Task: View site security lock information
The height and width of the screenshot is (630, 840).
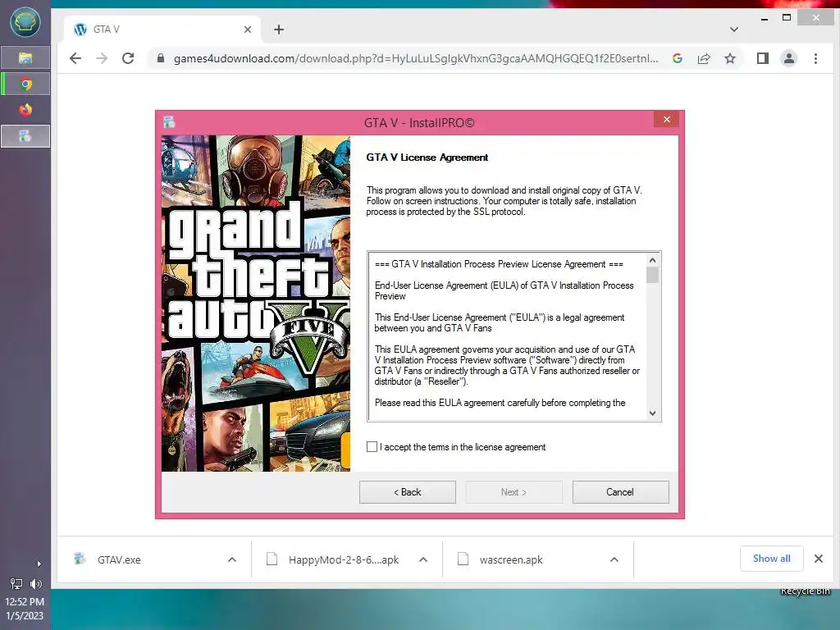Action: coord(160,58)
